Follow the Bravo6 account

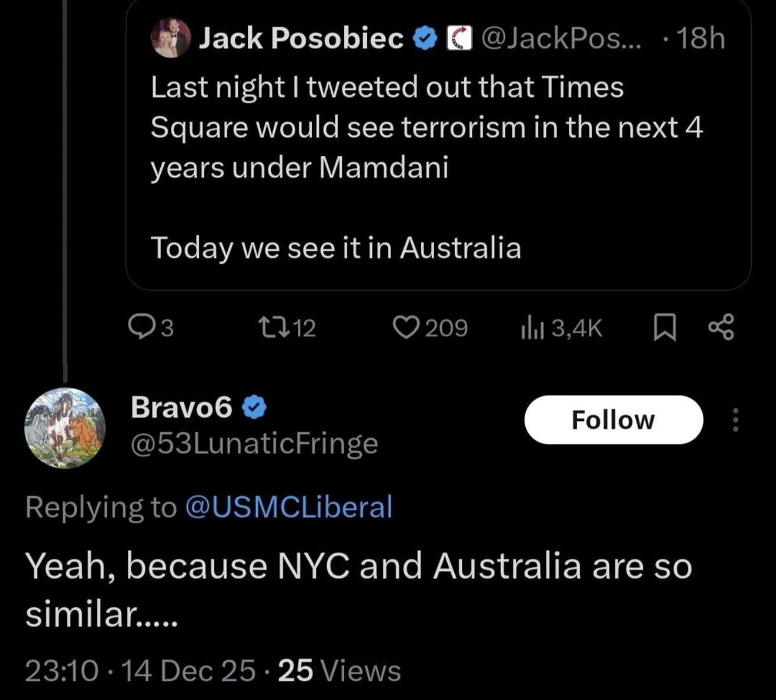click(613, 420)
